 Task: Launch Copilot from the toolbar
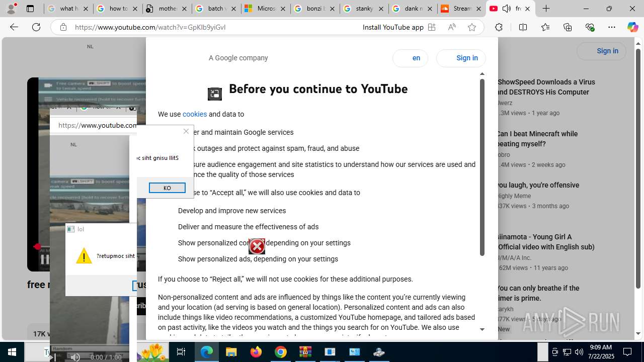click(x=632, y=27)
